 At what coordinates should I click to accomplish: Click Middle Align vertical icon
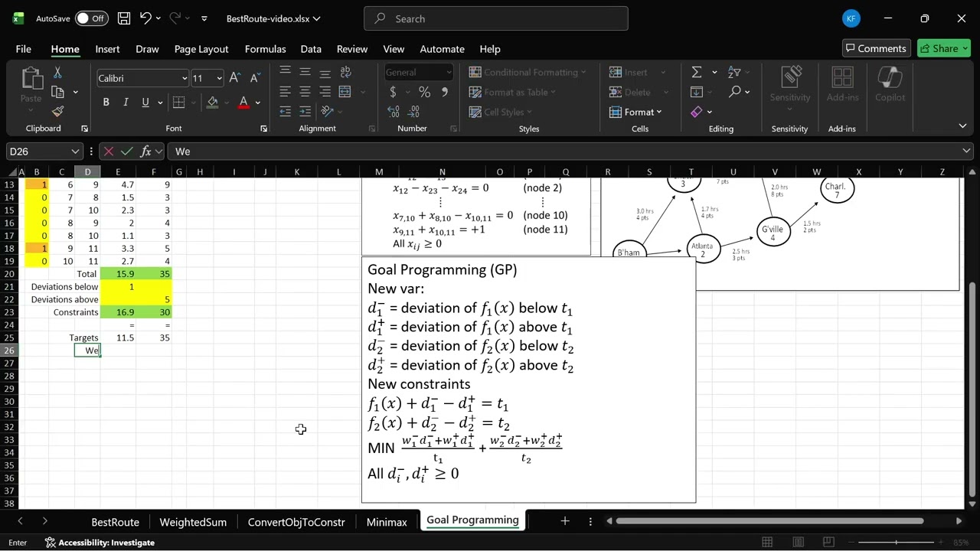pyautogui.click(x=305, y=73)
